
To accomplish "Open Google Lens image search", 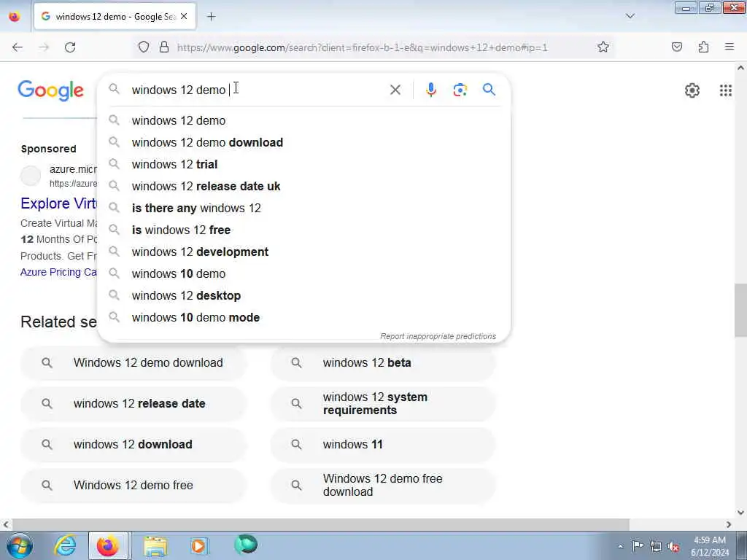I will pos(460,90).
